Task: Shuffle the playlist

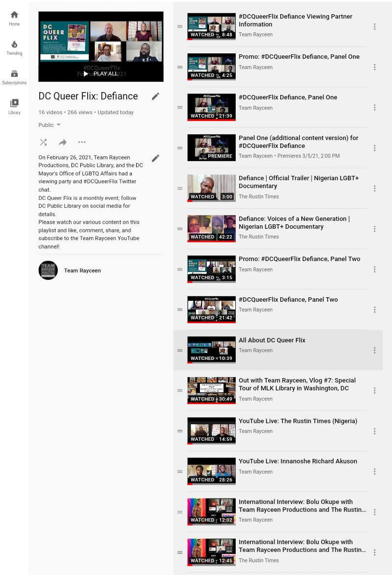Action: tap(43, 143)
